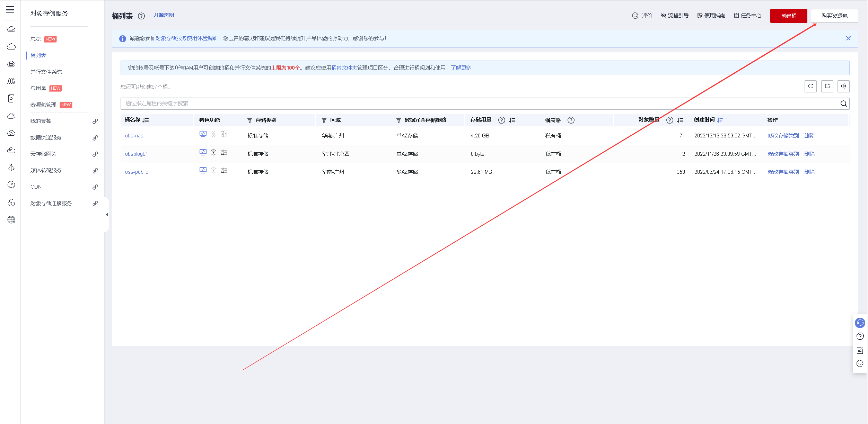Toggle sort order of 创建时间 column
868x424 pixels.
coord(720,120)
